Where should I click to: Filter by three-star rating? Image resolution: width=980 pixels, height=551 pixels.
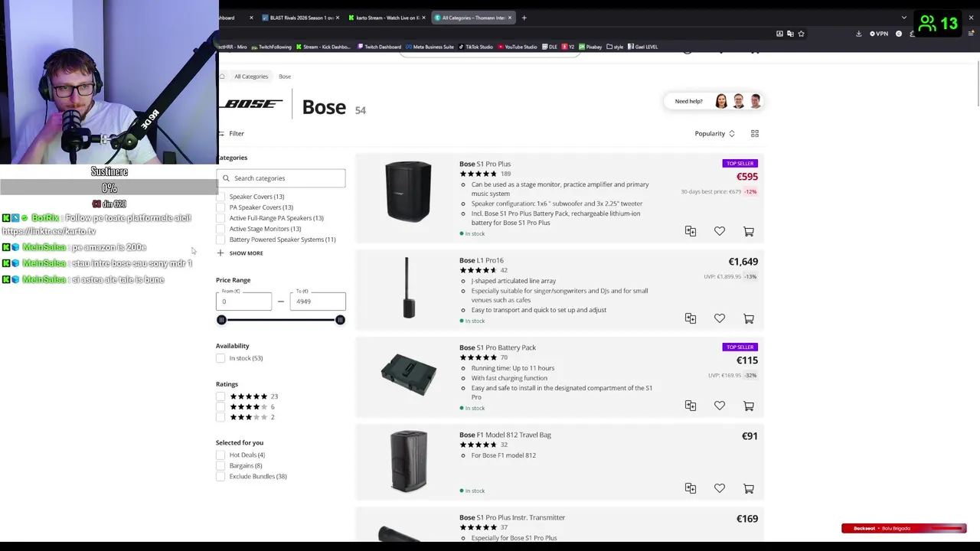(221, 417)
